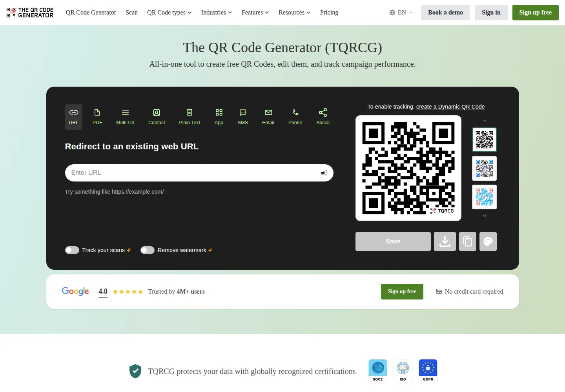This screenshot has height=392, width=565.
Task: Click the SOC2 certification badge
Action: click(378, 371)
